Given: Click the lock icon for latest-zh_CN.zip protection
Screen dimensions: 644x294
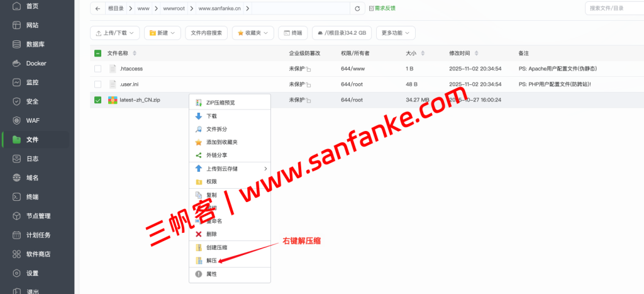Looking at the screenshot, I should [x=308, y=101].
